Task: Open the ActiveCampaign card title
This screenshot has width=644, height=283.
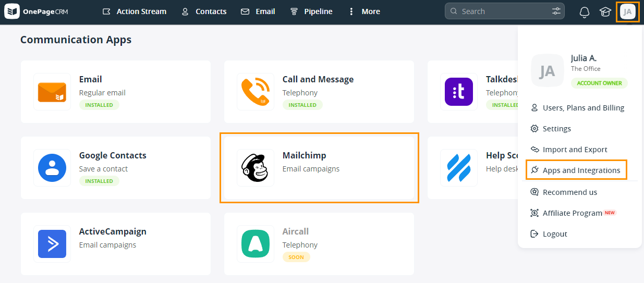Action: click(113, 231)
